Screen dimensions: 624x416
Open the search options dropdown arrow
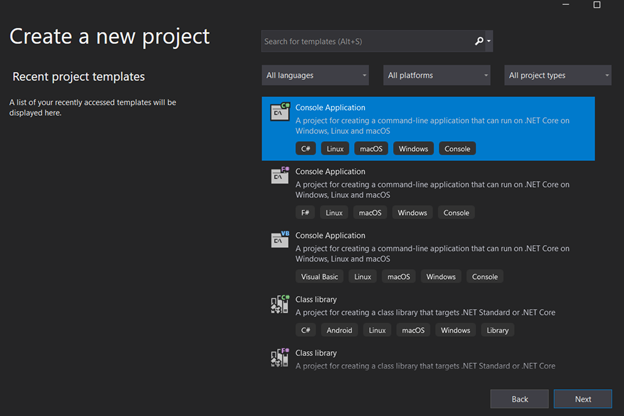489,41
